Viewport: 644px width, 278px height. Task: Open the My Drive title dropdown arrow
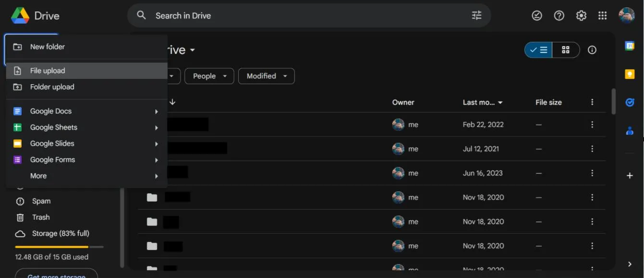point(193,51)
